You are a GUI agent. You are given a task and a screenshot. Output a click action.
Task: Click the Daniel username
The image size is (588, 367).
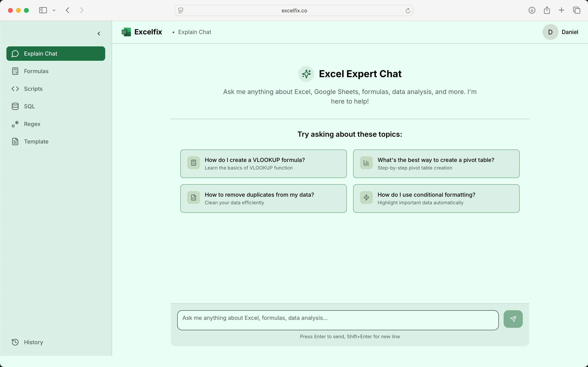(570, 32)
